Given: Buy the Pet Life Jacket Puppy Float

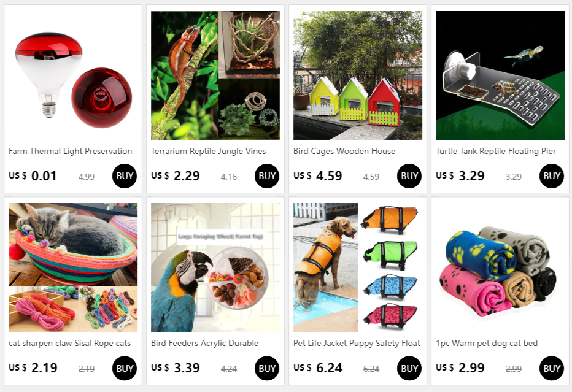Looking at the screenshot, I should pos(409,368).
